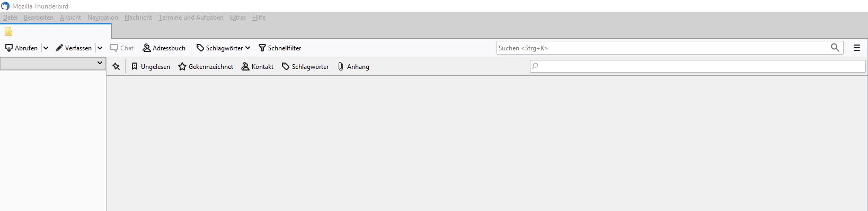Click the Verfassen pencil icon
Viewport: 868px width, 211px height.
click(x=59, y=48)
